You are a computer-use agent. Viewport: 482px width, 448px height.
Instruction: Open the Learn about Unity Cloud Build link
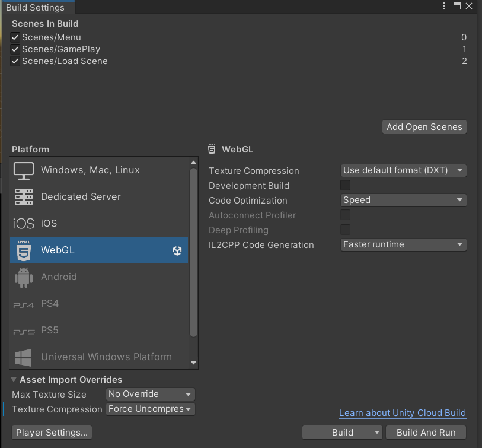point(403,413)
